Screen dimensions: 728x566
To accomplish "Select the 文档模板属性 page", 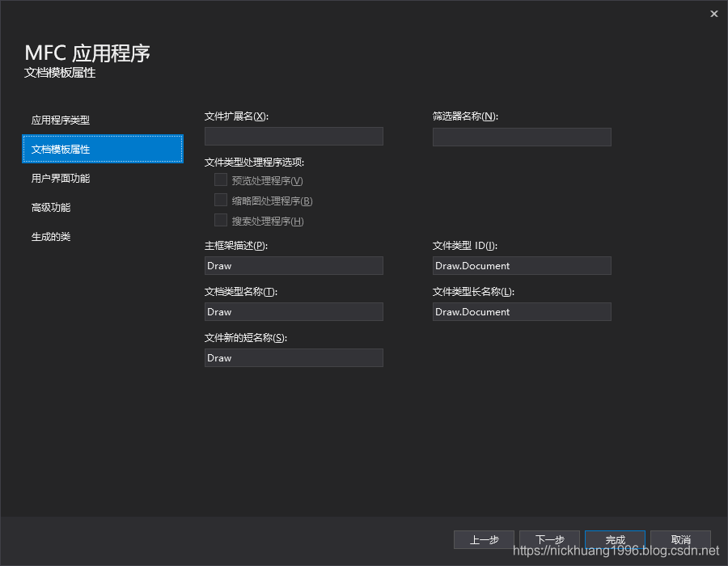I will (x=103, y=149).
